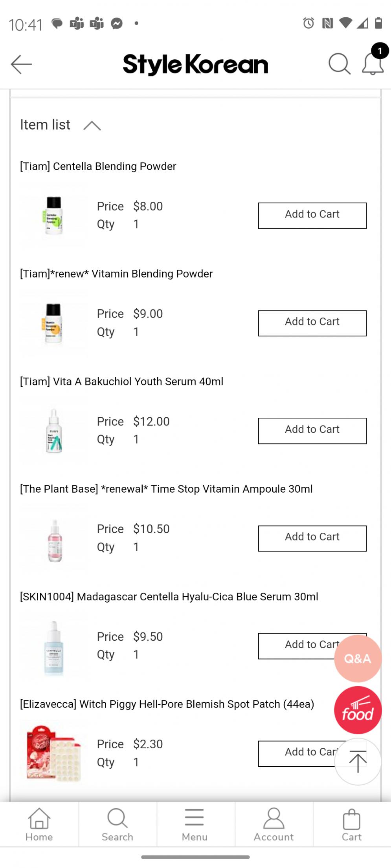Collapse the Item list section
The width and height of the screenshot is (391, 868).
click(92, 126)
